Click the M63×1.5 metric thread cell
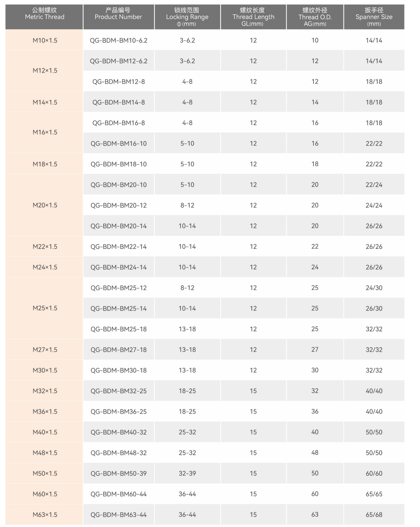The image size is (420, 527). (45, 515)
